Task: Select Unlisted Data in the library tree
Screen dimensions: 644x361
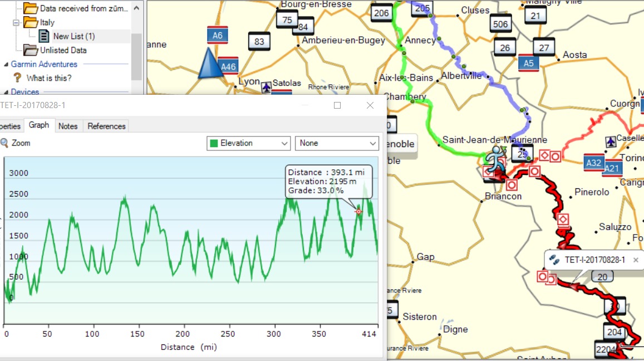Action: point(63,50)
